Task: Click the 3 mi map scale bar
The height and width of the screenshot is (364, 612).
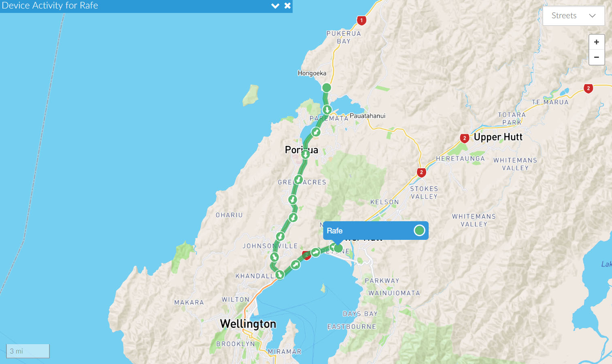Action: tap(28, 351)
